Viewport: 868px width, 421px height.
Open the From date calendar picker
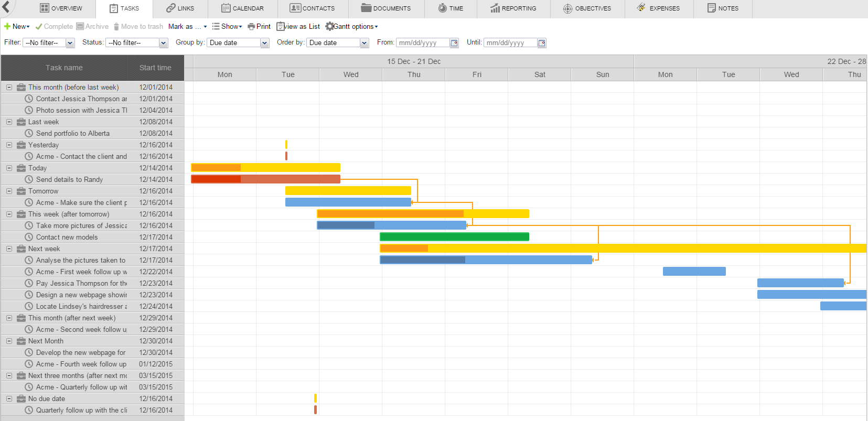[454, 43]
